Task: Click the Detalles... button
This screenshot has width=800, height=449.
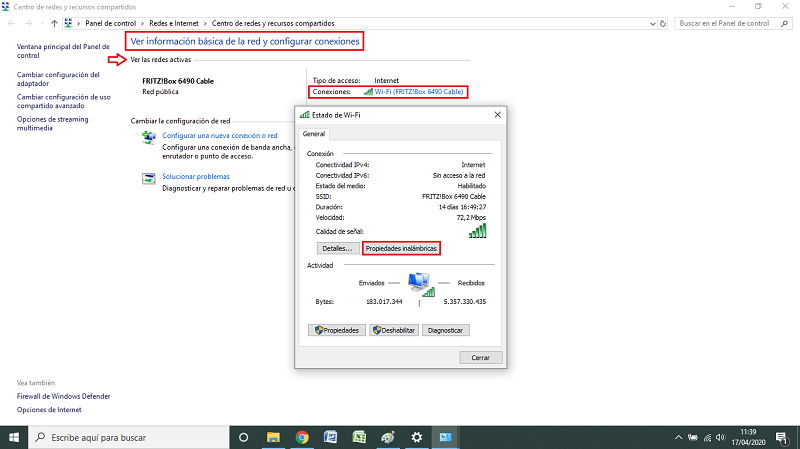Action: (337, 248)
